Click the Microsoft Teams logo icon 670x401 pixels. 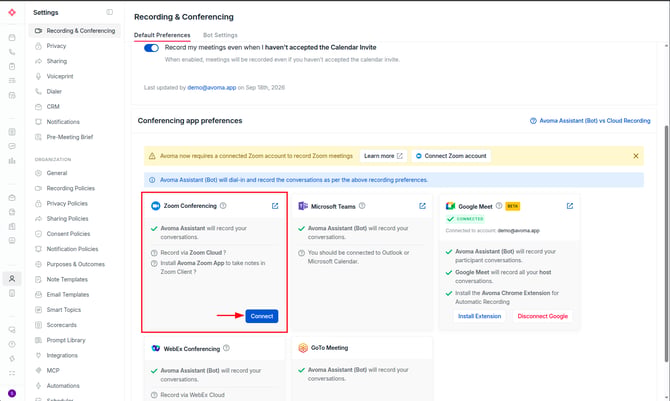pyautogui.click(x=303, y=206)
